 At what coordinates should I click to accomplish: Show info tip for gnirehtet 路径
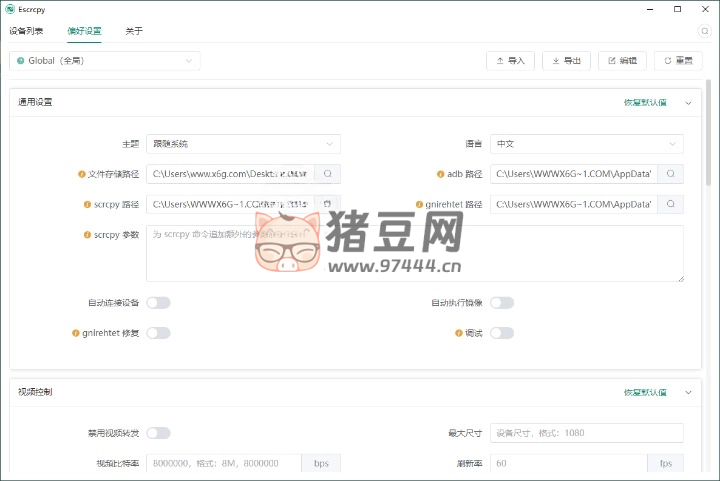[419, 205]
